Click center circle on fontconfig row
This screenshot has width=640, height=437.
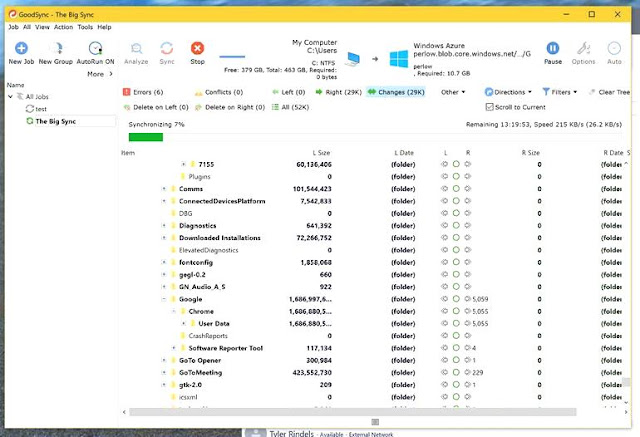click(456, 262)
